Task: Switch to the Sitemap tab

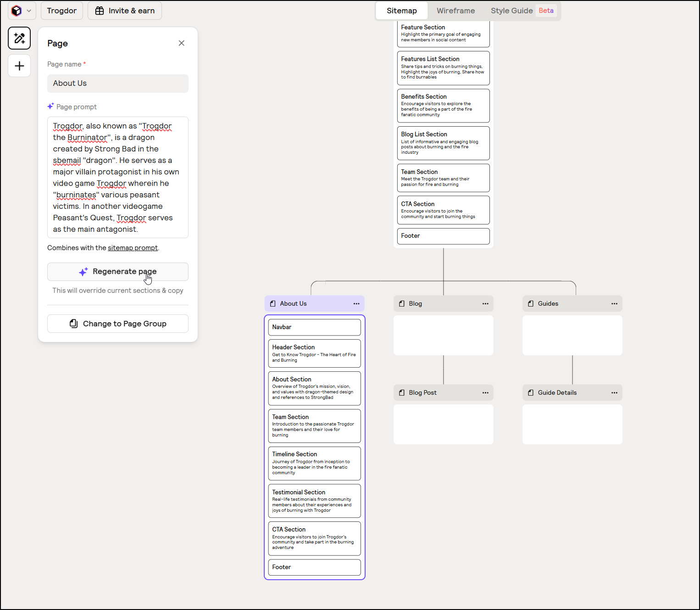Action: (402, 11)
